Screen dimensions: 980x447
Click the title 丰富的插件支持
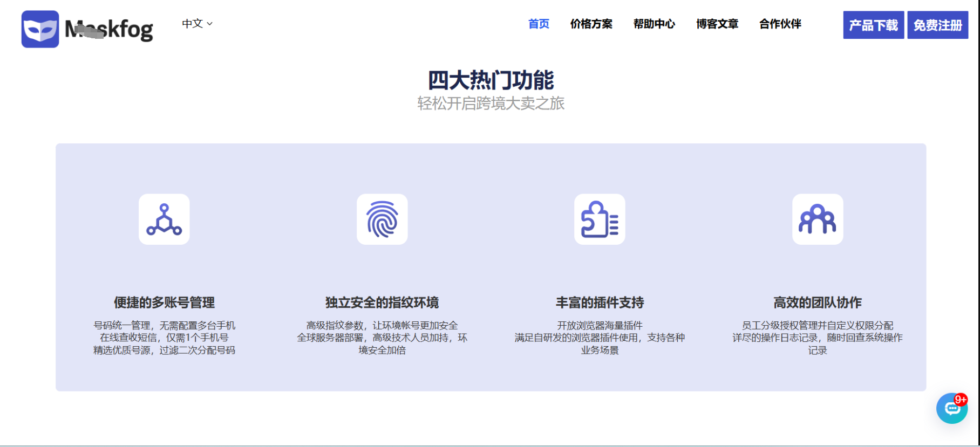pyautogui.click(x=600, y=302)
